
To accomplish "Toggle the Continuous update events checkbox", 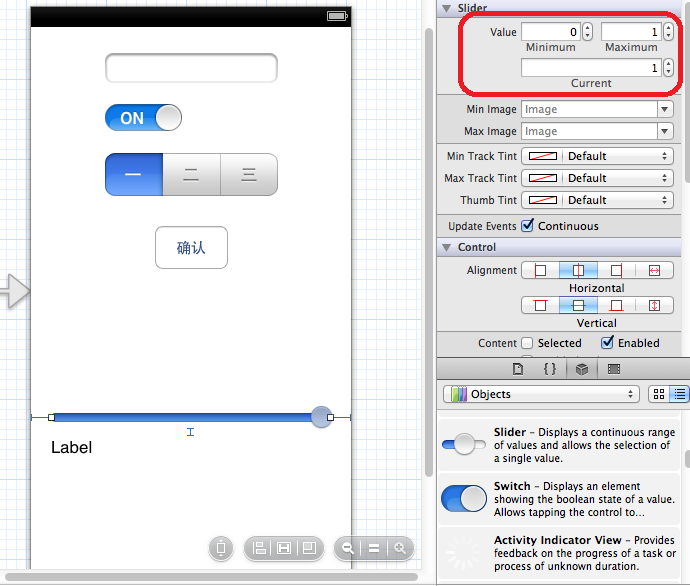I will coord(527,225).
